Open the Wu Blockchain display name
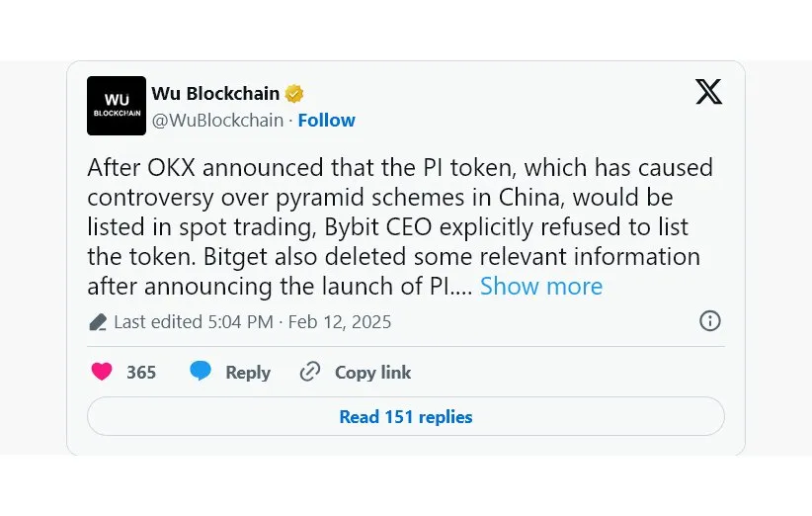Screen dimensions: 812x516 point(215,94)
